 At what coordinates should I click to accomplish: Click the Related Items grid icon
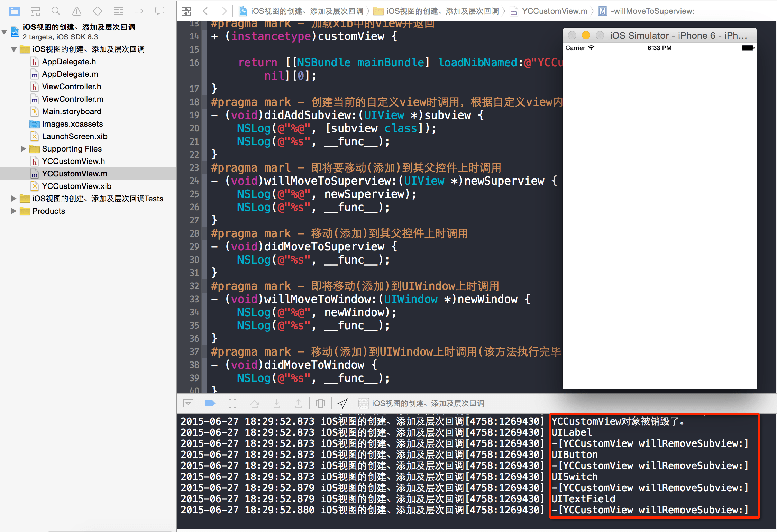point(186,11)
